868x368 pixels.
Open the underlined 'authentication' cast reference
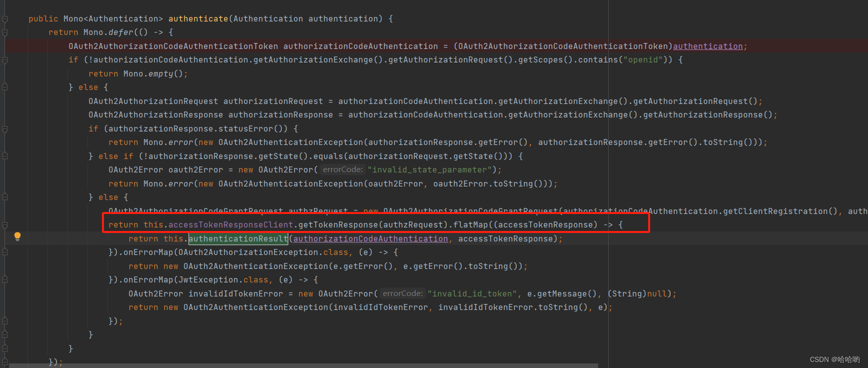coord(708,46)
